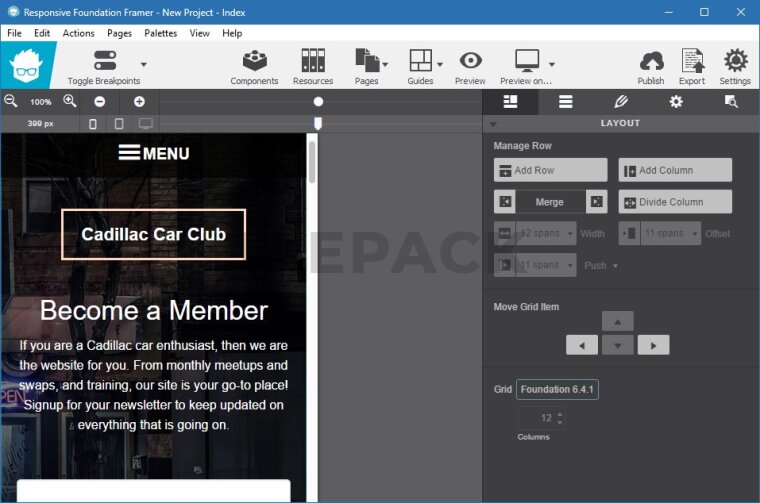The height and width of the screenshot is (503, 760).
Task: Select the desktop monitor breakpoint icon
Action: click(146, 124)
